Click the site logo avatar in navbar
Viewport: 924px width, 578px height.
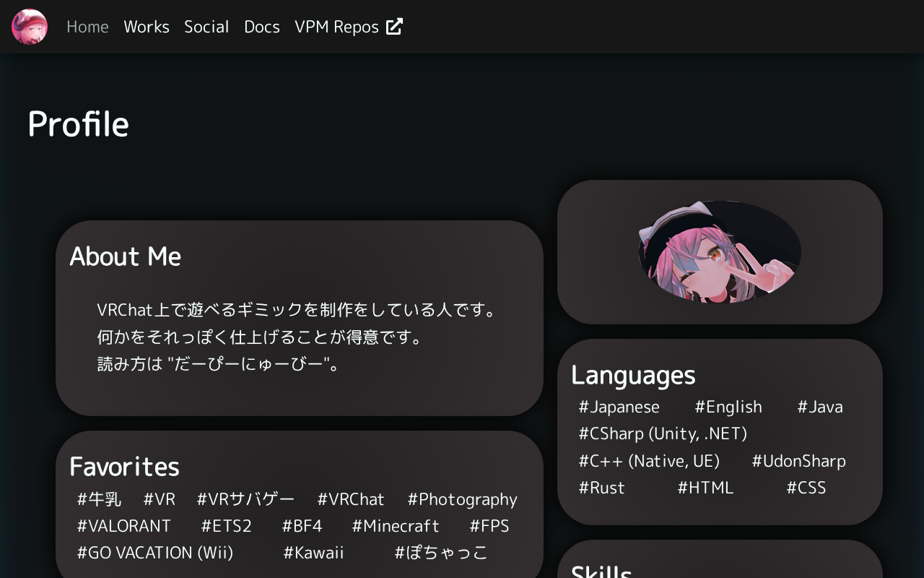point(30,27)
